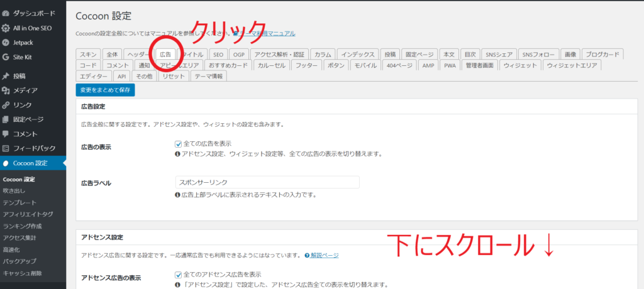Open テンプレート in Cocoon submenu
Screen dimensions: 644x289
pos(19,203)
